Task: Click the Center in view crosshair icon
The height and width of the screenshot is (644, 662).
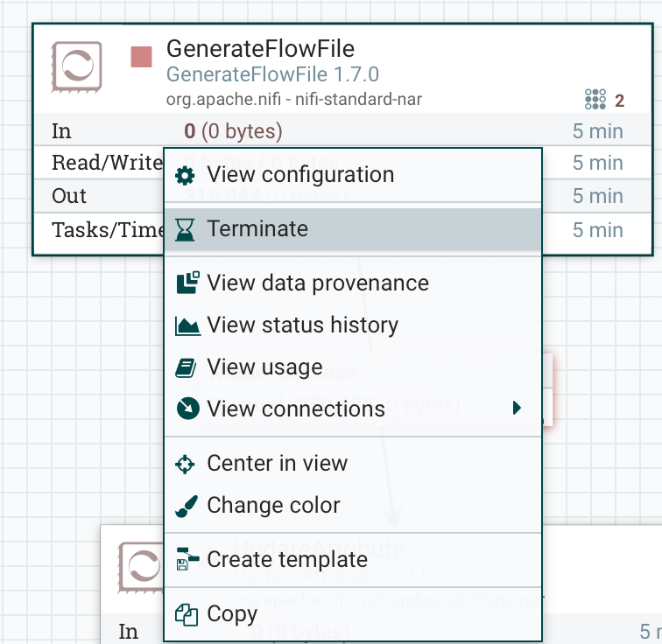Action: point(187,464)
